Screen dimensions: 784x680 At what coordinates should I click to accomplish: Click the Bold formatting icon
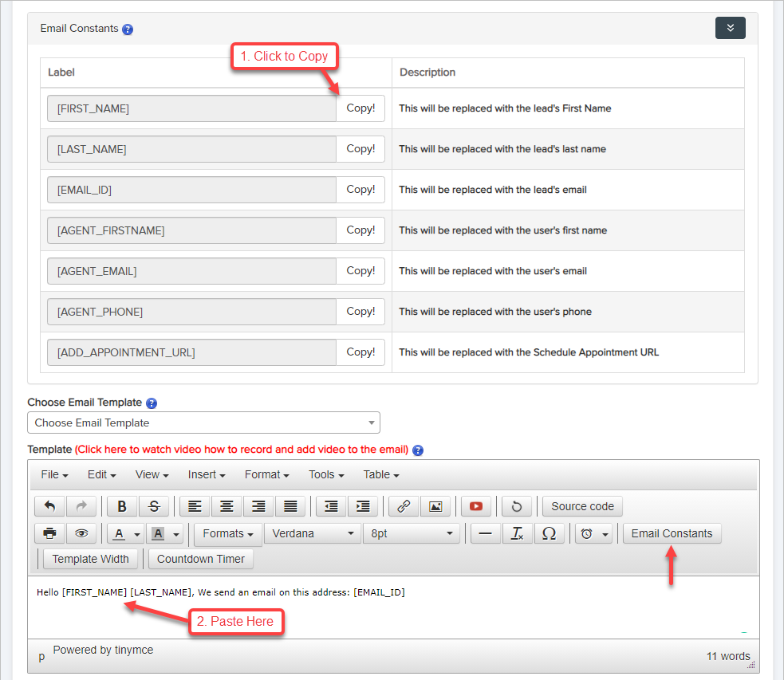(122, 506)
